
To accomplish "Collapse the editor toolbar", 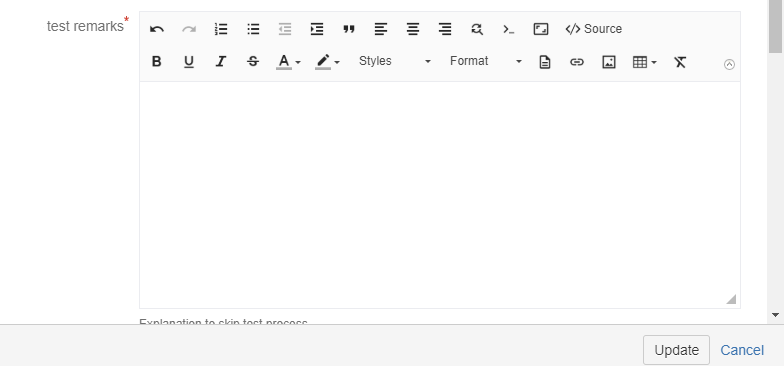I will click(730, 64).
